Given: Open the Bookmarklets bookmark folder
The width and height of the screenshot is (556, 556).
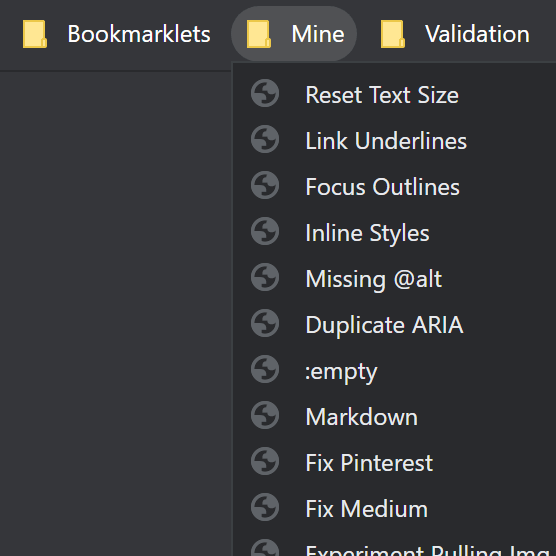Looking at the screenshot, I should 117,34.
